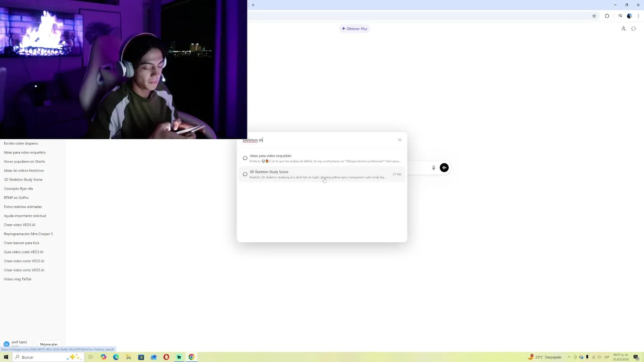Click chat bubble icon beside '3D Skeleton Study Scene' result
Viewport: 644px width, 362px height.
(245, 174)
